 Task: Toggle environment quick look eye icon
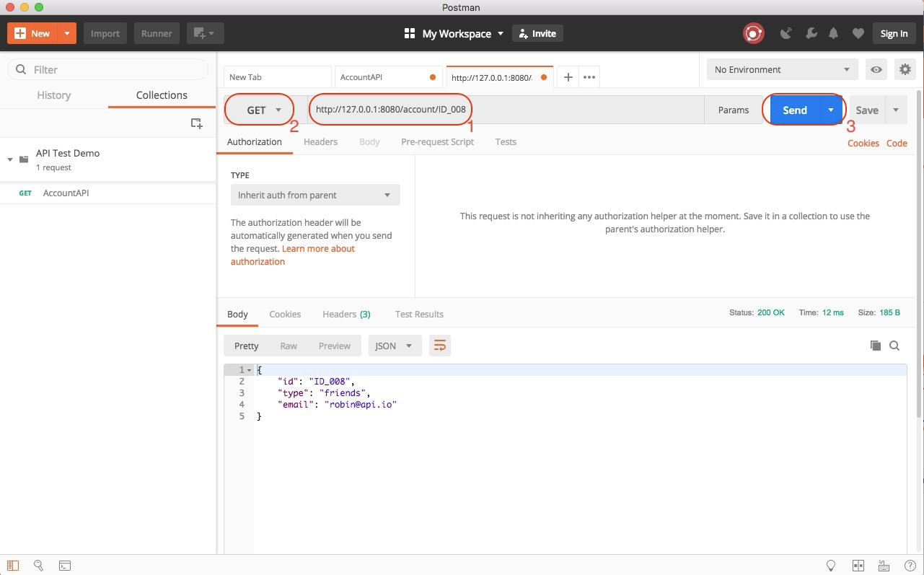click(x=876, y=69)
